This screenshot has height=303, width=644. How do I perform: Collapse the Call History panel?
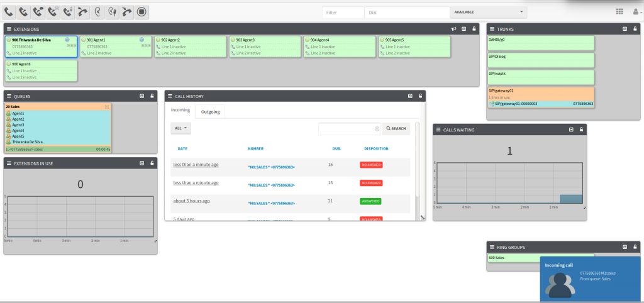(x=410, y=96)
